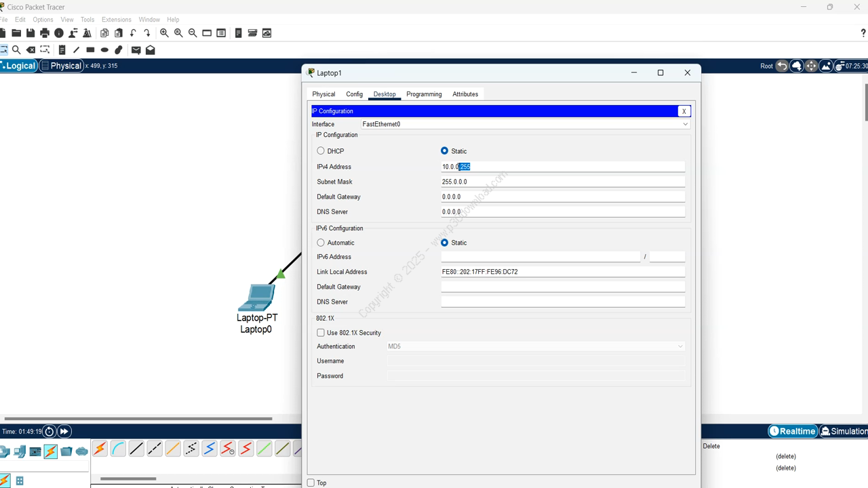
Task: Pick the light-blue console cable
Action: tap(118, 448)
